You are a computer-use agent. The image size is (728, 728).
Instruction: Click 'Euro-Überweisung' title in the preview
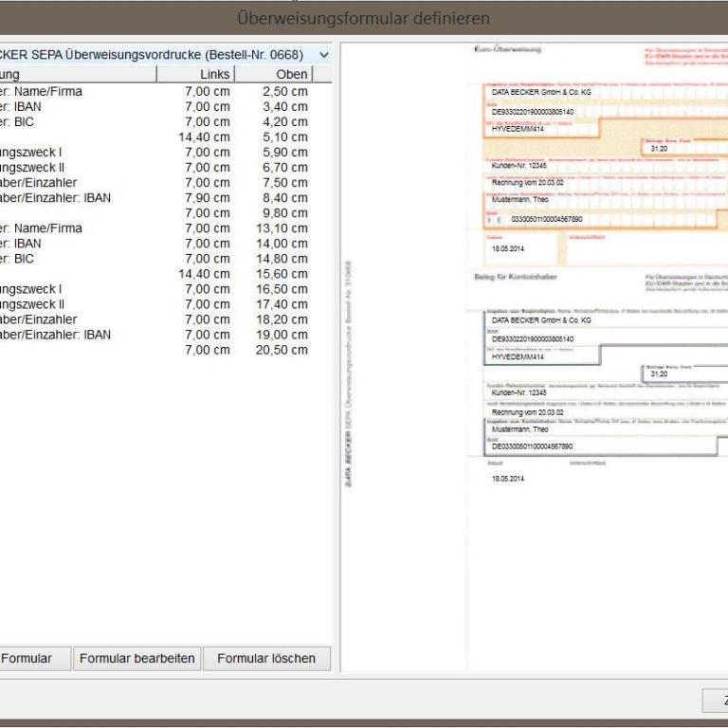[506, 48]
